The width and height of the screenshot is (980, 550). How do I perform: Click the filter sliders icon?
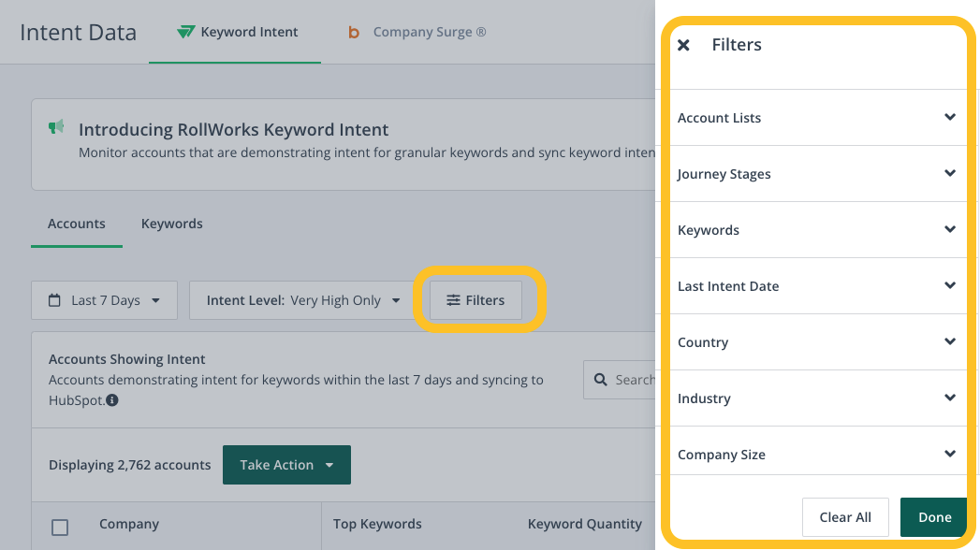click(453, 300)
